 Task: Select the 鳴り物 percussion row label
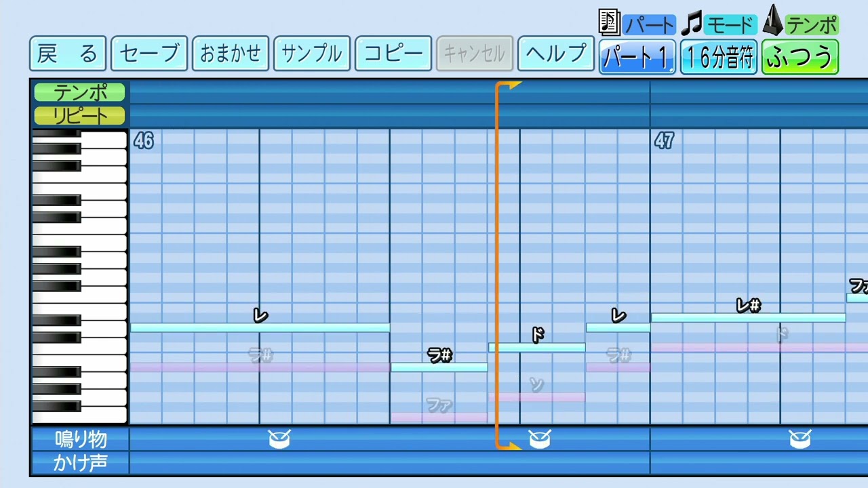click(81, 439)
